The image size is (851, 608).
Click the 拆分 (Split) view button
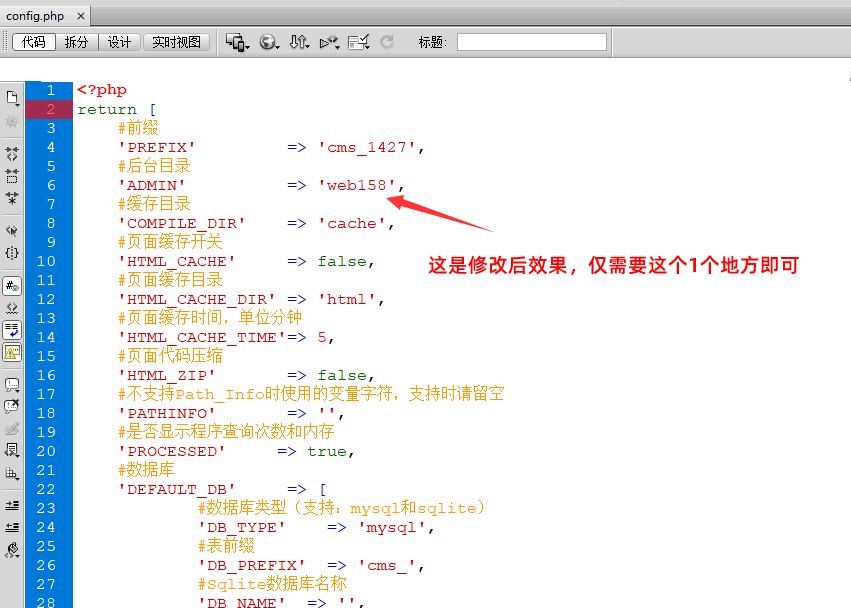pyautogui.click(x=76, y=42)
